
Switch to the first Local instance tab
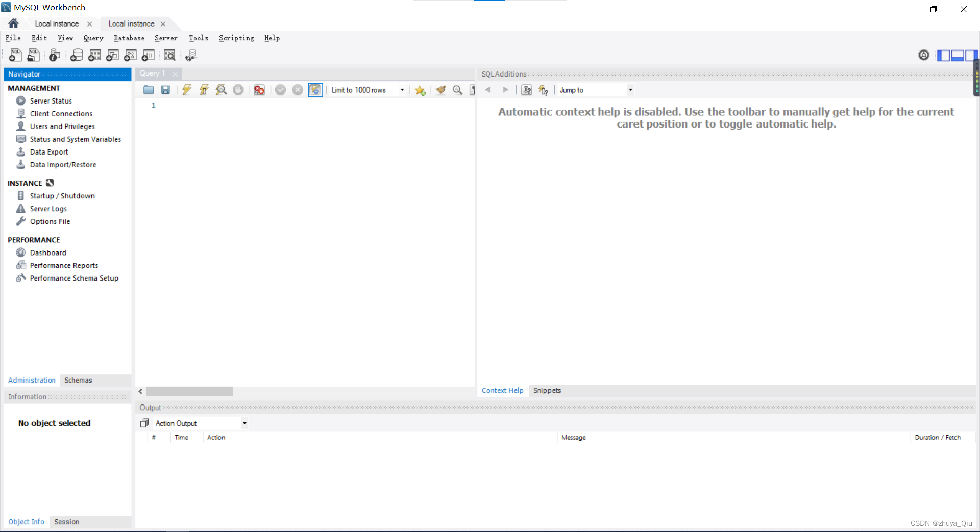click(57, 23)
